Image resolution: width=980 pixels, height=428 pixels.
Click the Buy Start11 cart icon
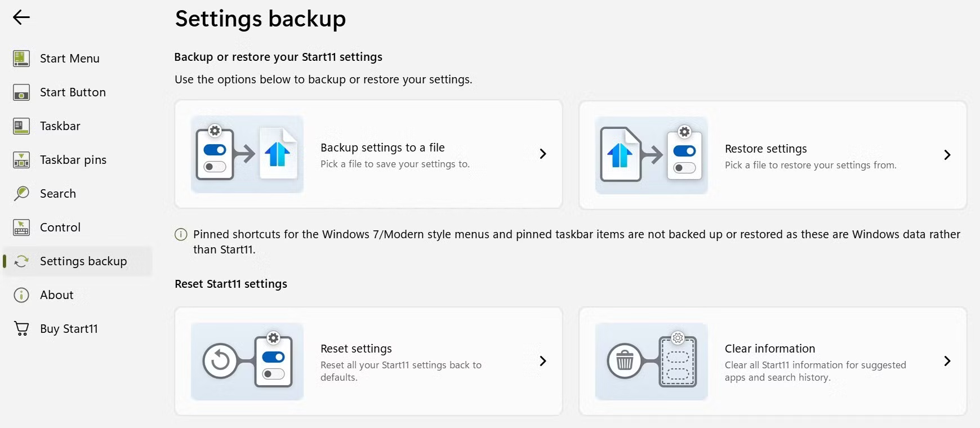coord(20,328)
